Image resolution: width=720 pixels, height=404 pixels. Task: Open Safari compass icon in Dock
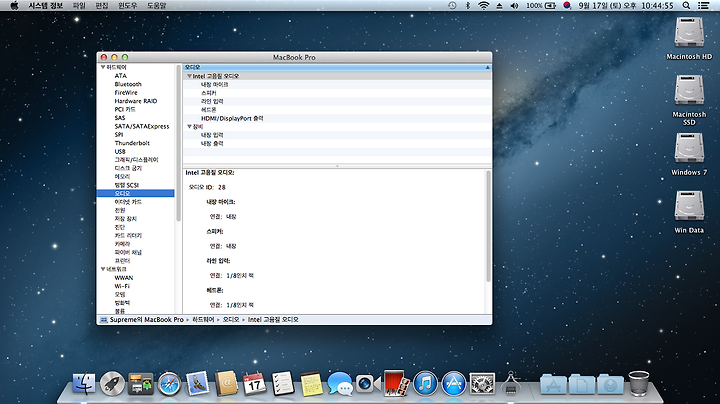169,384
